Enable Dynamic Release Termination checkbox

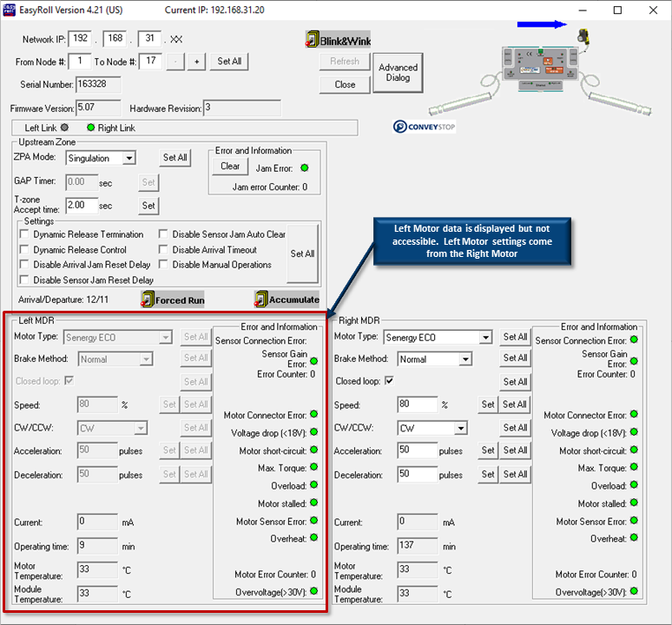(x=24, y=234)
